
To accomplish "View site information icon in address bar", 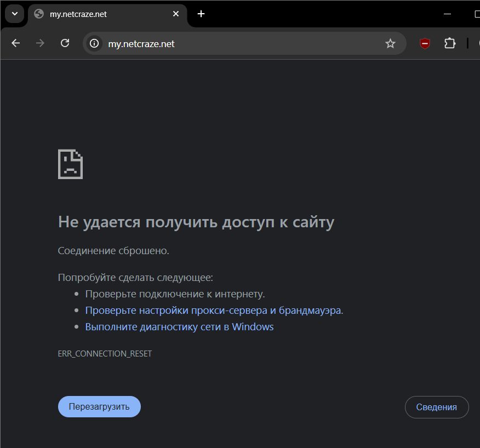I will (x=95, y=43).
